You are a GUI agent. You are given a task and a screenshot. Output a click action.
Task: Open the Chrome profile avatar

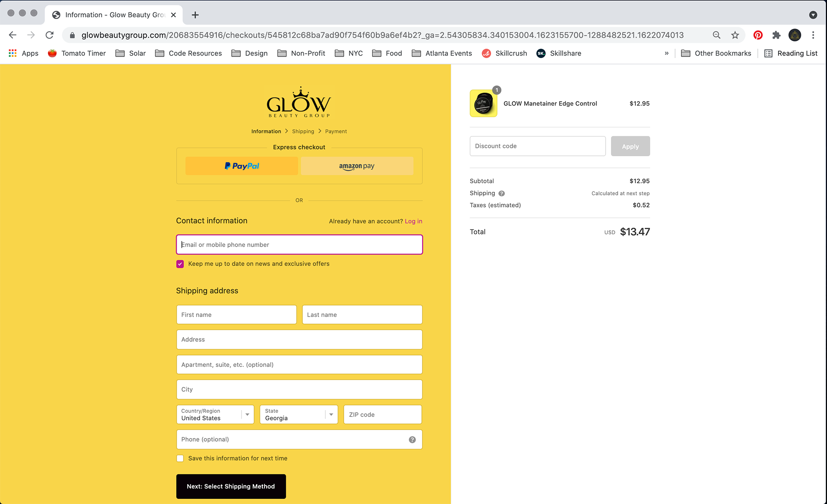click(795, 35)
